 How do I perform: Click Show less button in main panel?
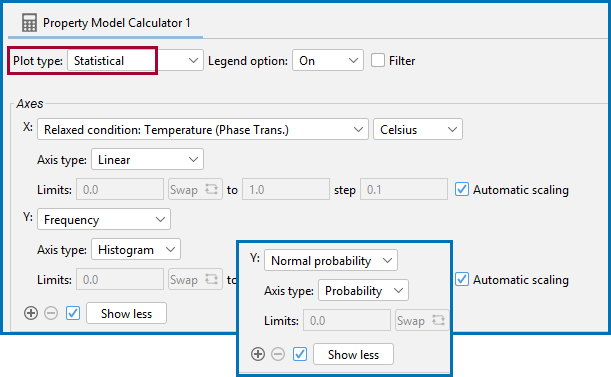tap(126, 313)
